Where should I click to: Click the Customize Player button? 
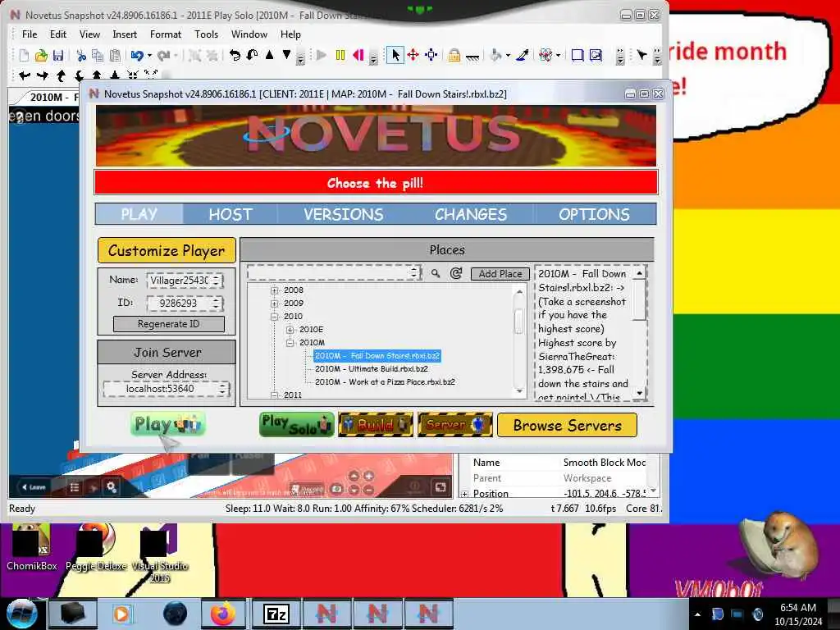[167, 251]
